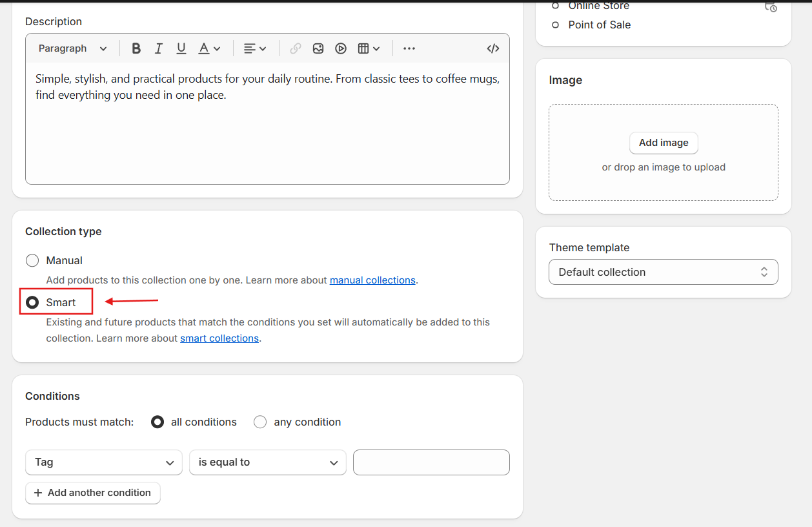Expand the Paragraph style dropdown
Viewport: 812px width, 527px height.
72,48
